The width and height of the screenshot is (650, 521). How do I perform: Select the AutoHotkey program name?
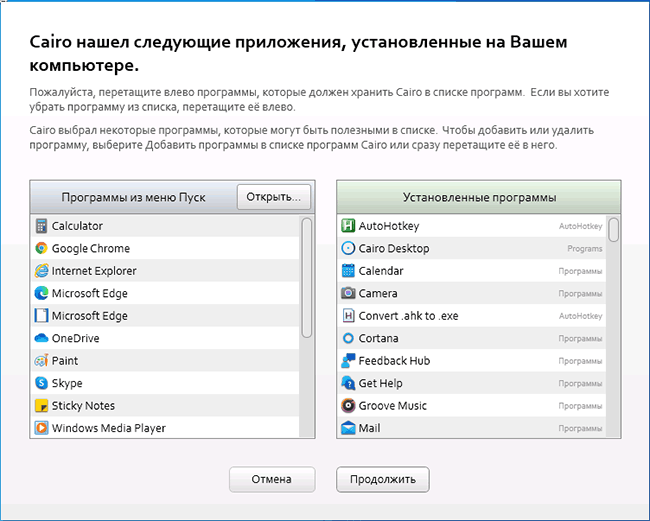point(389,226)
